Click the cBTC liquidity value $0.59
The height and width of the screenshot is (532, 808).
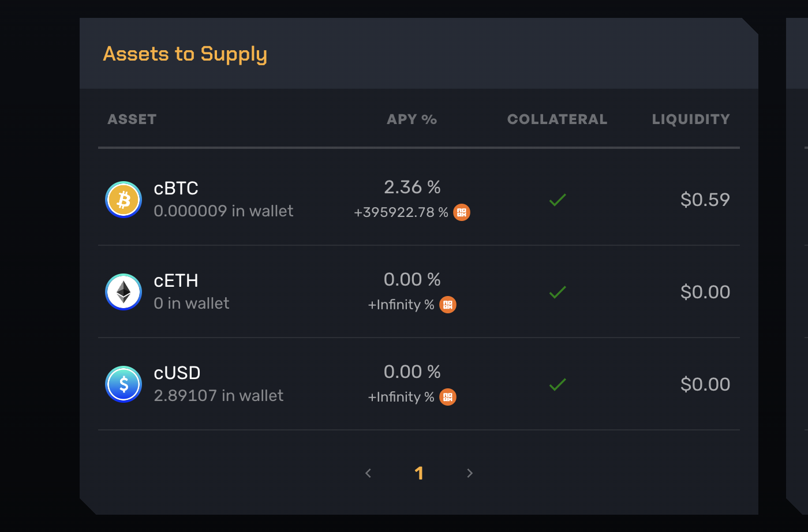pos(705,200)
